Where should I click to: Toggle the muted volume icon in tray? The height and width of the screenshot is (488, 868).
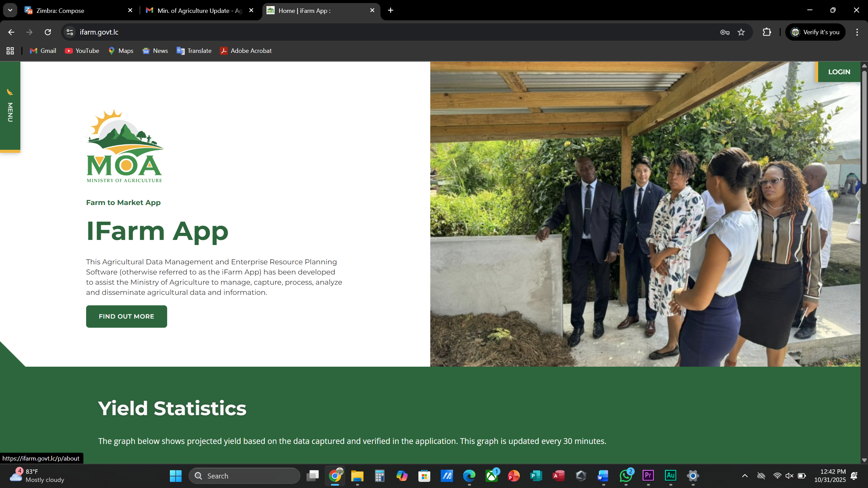(789, 476)
